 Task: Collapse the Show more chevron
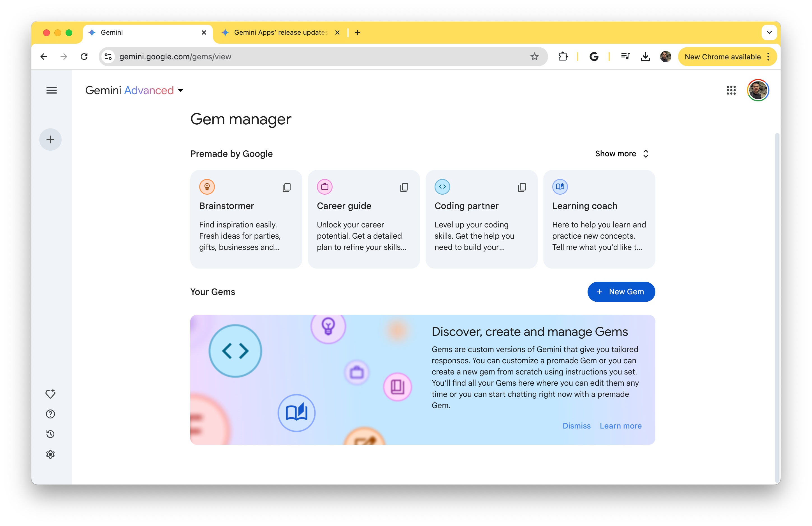coord(646,154)
